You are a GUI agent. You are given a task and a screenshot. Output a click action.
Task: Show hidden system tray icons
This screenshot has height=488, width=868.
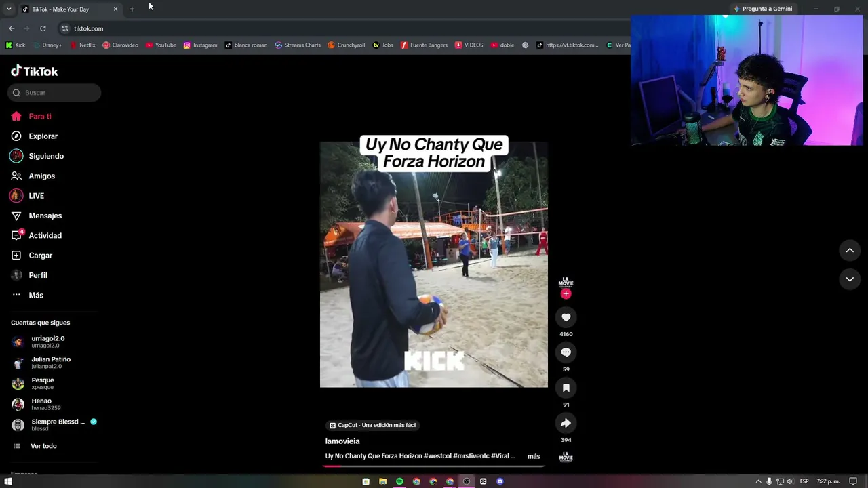pos(758,481)
